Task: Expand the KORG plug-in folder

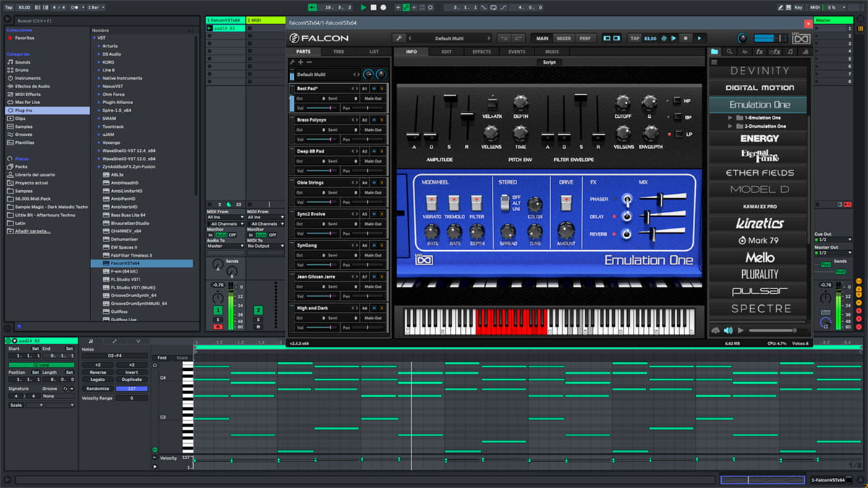Action: (x=98, y=62)
